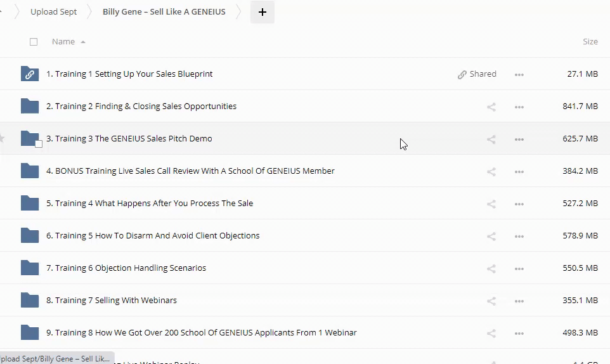Star the Training 3 folder as favorite
610x364 pixels.
[2, 138]
